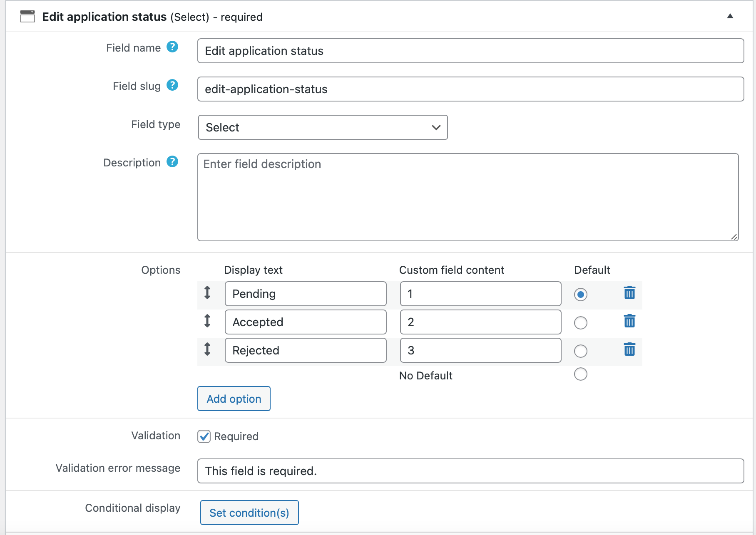Delete the Rejected option with trash icon
The height and width of the screenshot is (535, 756).
click(629, 349)
